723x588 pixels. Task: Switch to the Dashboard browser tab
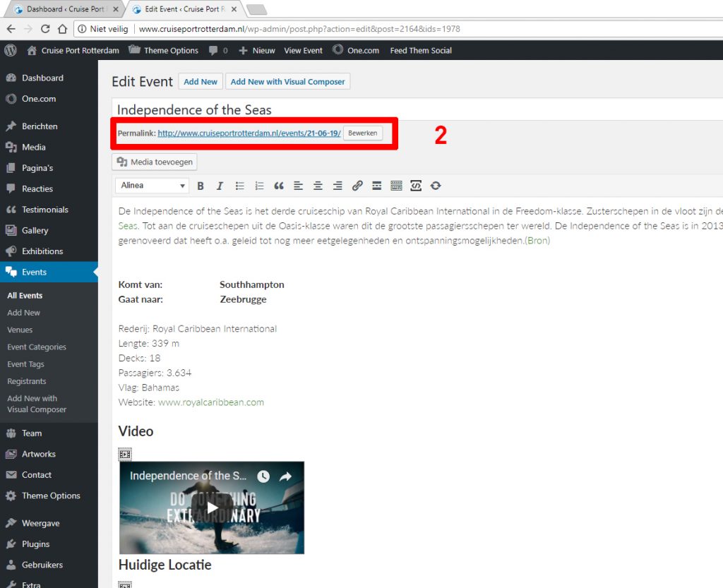click(x=64, y=8)
